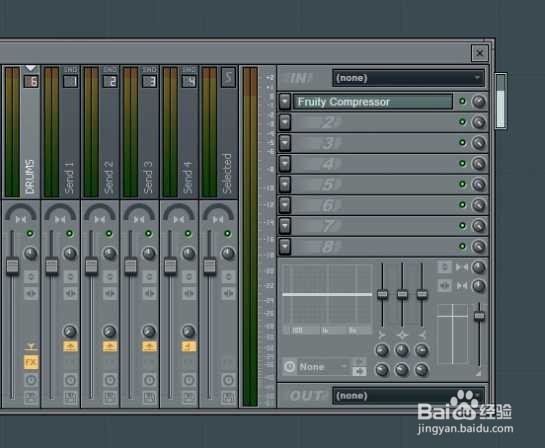
Task: Click the Send 3 reverse polarity button
Action: click(x=149, y=277)
